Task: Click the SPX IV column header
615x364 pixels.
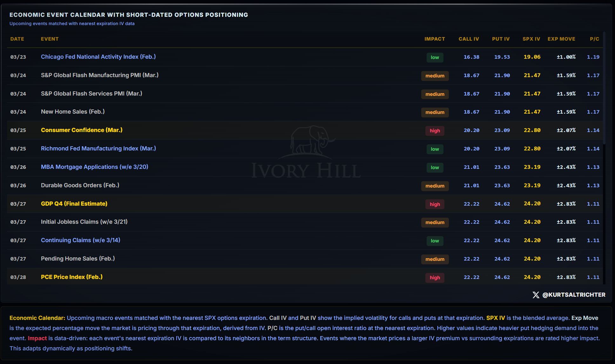Action: pyautogui.click(x=531, y=39)
